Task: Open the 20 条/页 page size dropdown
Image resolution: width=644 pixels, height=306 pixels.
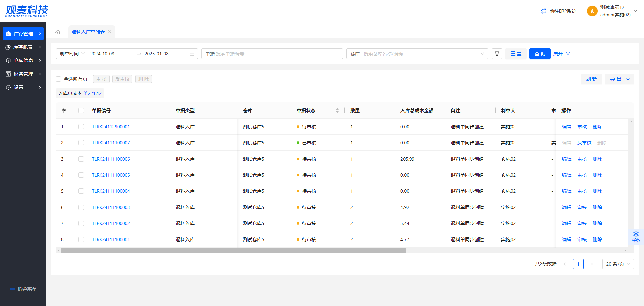Action: tap(618, 264)
